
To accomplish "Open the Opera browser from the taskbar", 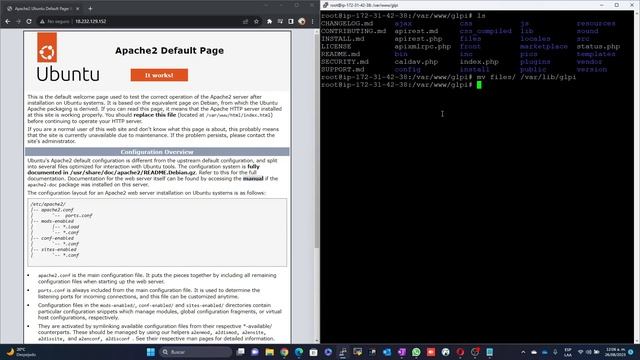I will point(460,352).
